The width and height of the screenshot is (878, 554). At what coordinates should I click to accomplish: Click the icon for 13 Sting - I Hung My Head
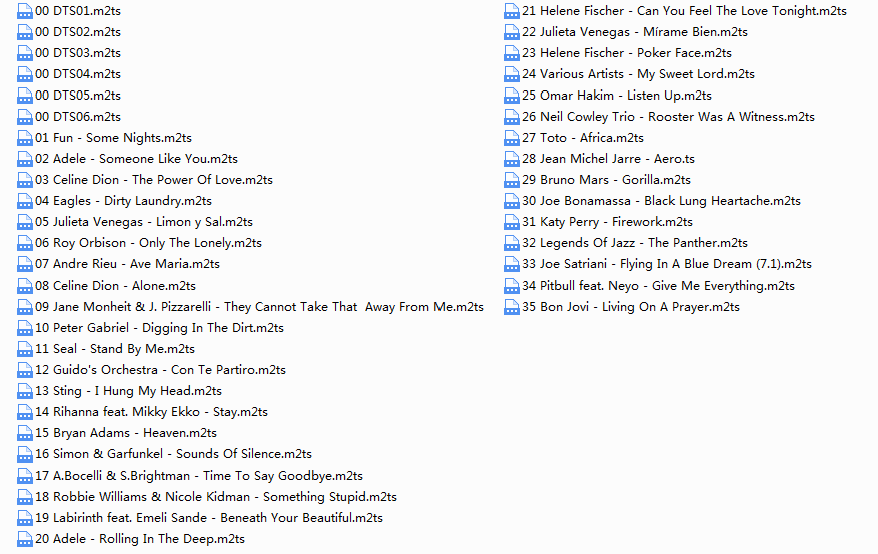click(25, 391)
